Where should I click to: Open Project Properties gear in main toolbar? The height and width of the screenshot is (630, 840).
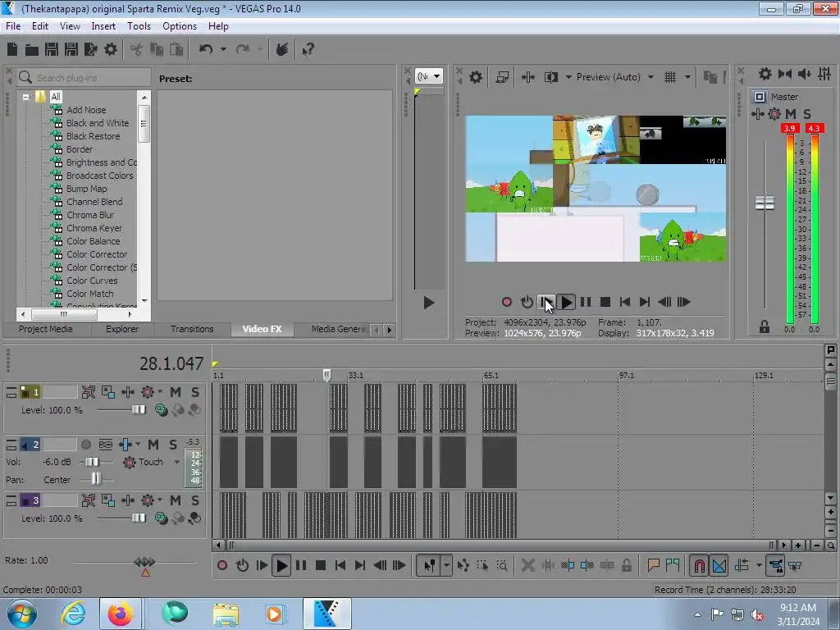(111, 50)
